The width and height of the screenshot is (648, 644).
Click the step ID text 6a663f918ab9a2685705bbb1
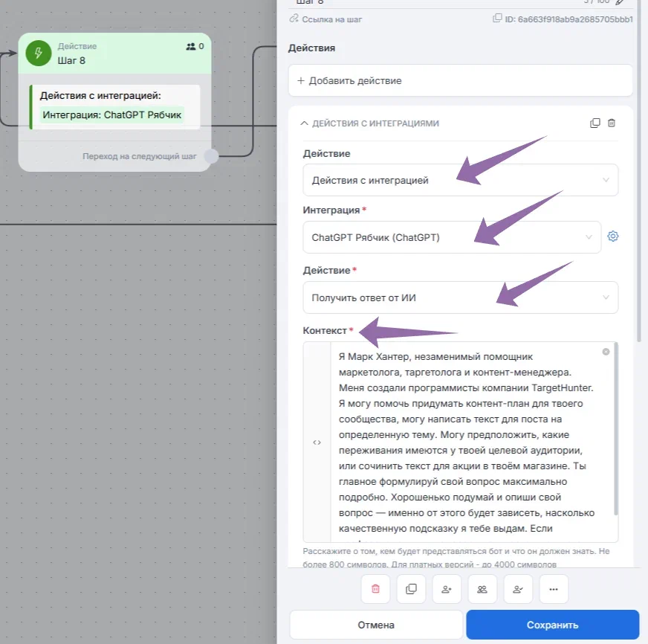575,19
